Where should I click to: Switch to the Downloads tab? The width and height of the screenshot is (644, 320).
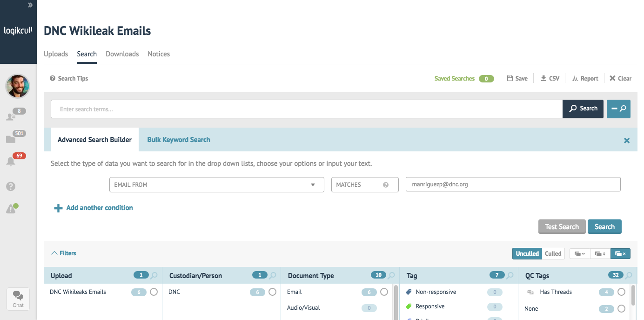[122, 54]
